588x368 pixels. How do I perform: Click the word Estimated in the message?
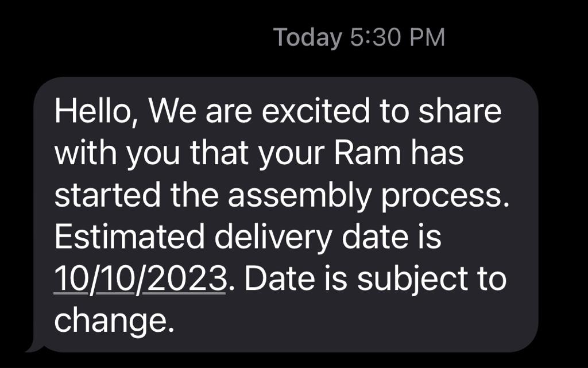coord(129,237)
